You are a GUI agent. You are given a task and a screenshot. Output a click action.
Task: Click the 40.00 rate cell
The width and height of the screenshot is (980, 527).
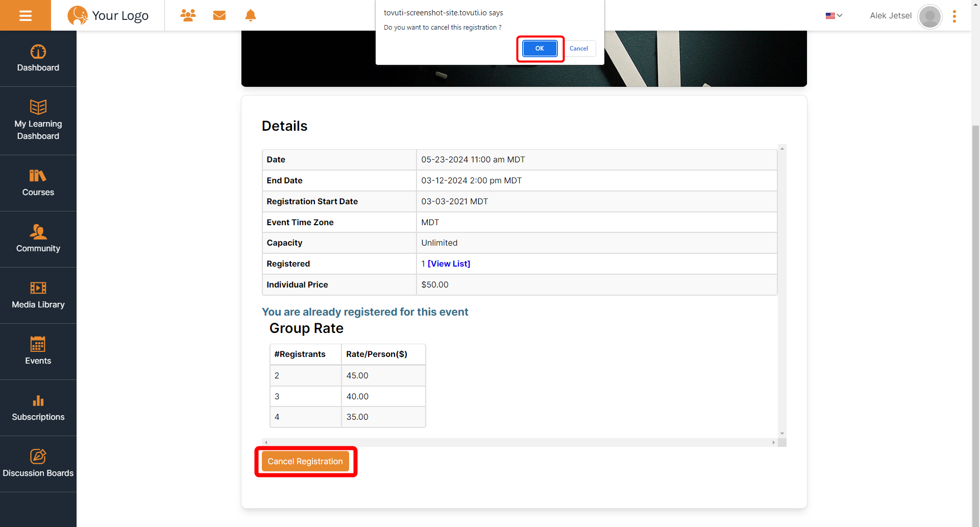(383, 396)
